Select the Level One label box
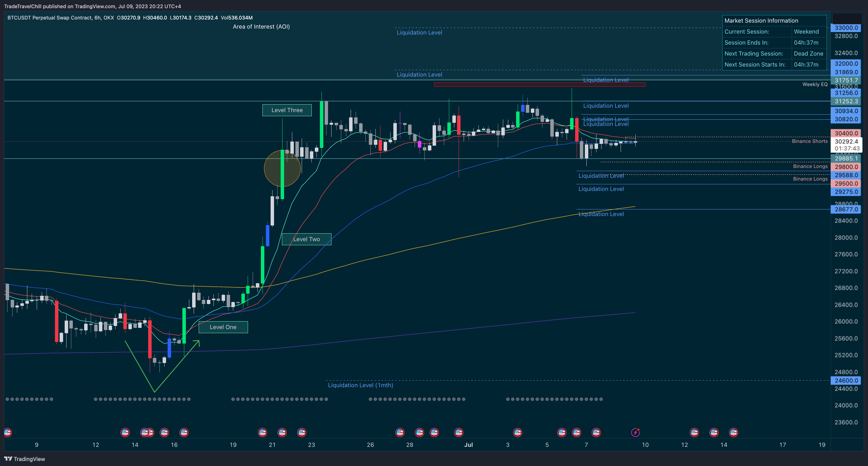Image resolution: width=868 pixels, height=466 pixels. click(x=223, y=327)
